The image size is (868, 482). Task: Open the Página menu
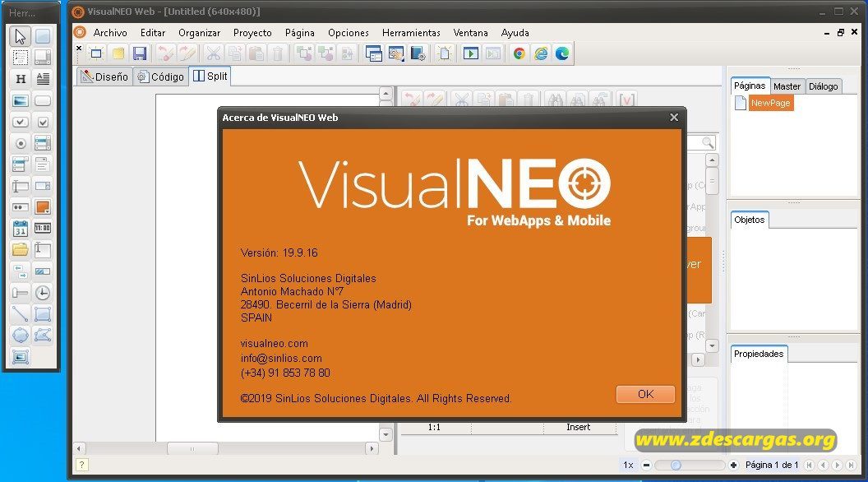pos(299,33)
